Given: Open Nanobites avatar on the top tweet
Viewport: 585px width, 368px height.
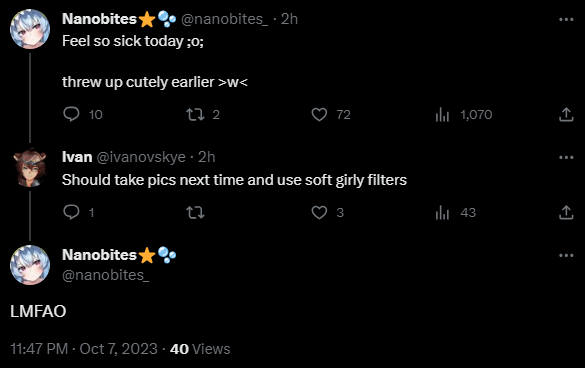Looking at the screenshot, I should 30,29.
